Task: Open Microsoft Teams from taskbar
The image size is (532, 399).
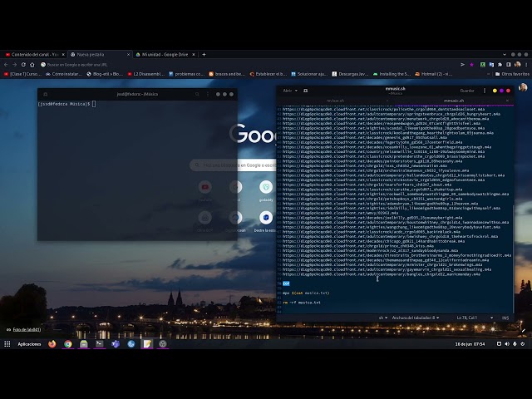Action: click(116, 344)
